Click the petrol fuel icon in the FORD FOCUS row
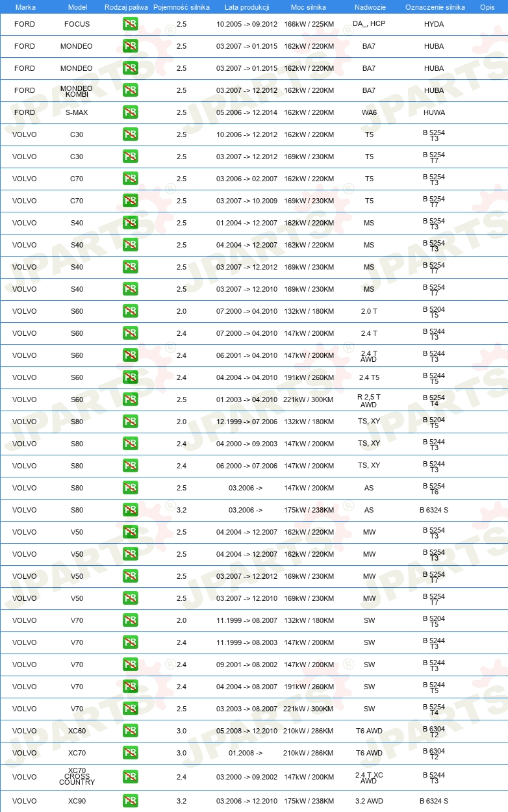This screenshot has height=812, width=508. click(130, 24)
